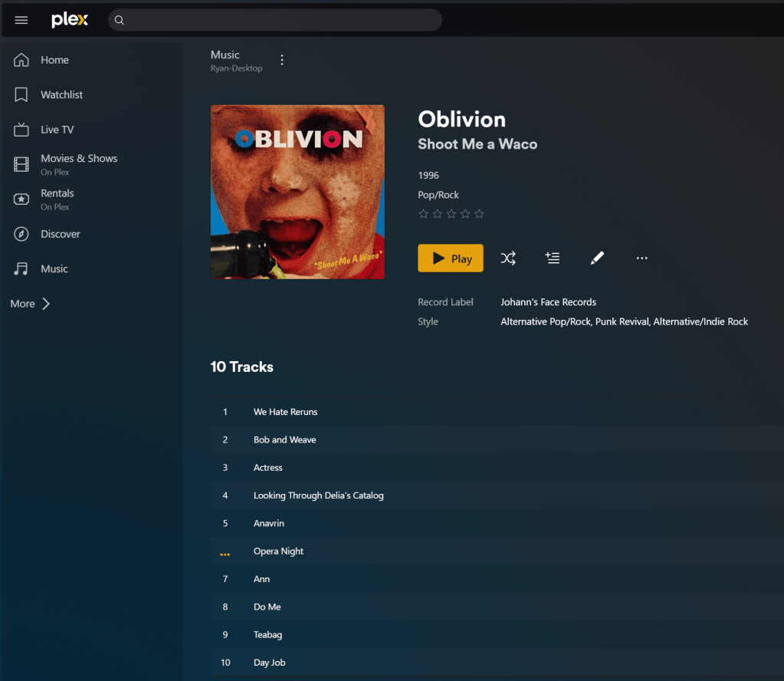Screen dimensions: 784x681
Task: Rate the album three stars
Action: (x=451, y=214)
